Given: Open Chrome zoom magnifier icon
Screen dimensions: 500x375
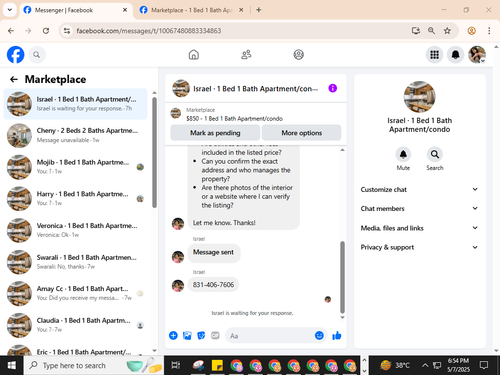Looking at the screenshot, I should (431, 31).
